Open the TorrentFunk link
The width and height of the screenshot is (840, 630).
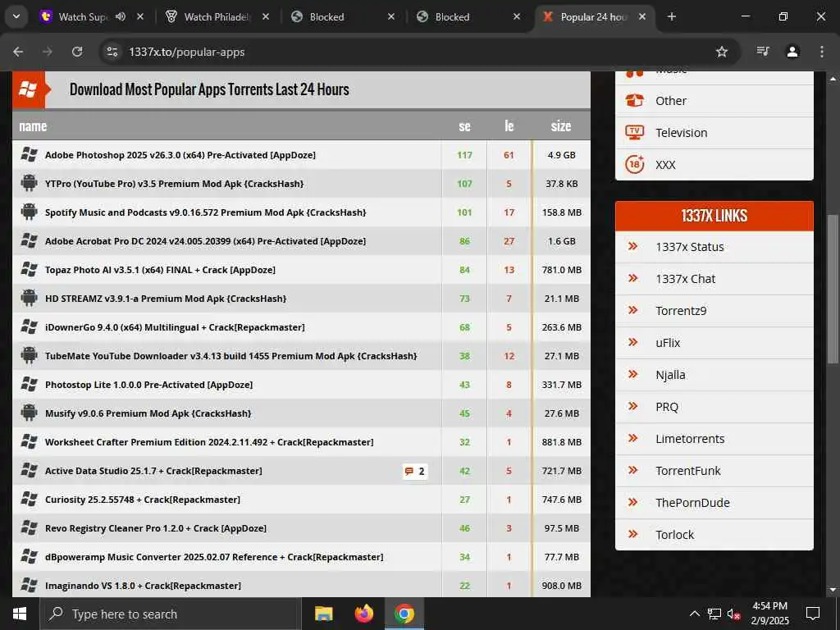pos(688,471)
